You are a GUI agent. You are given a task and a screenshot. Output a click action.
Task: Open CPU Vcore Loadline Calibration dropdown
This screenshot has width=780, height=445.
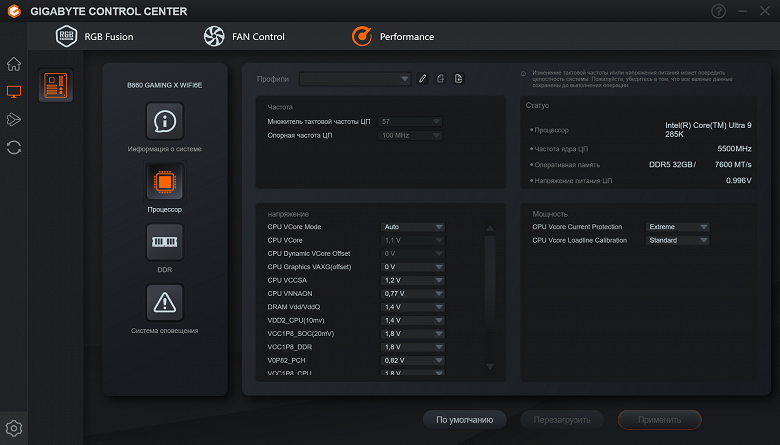[677, 240]
